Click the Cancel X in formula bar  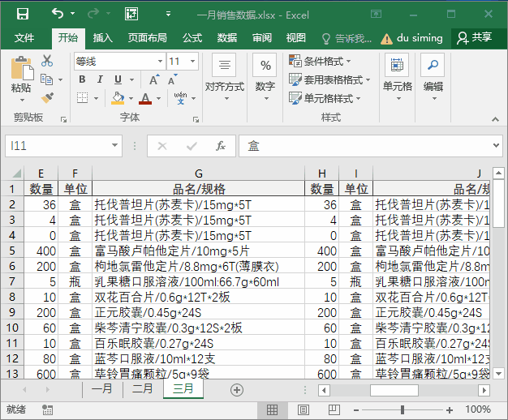(162, 146)
